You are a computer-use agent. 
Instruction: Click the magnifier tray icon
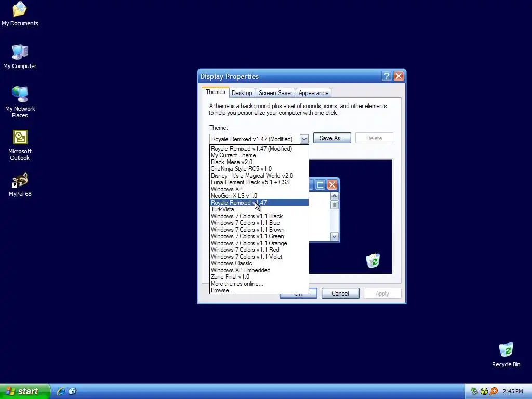[x=494, y=391]
